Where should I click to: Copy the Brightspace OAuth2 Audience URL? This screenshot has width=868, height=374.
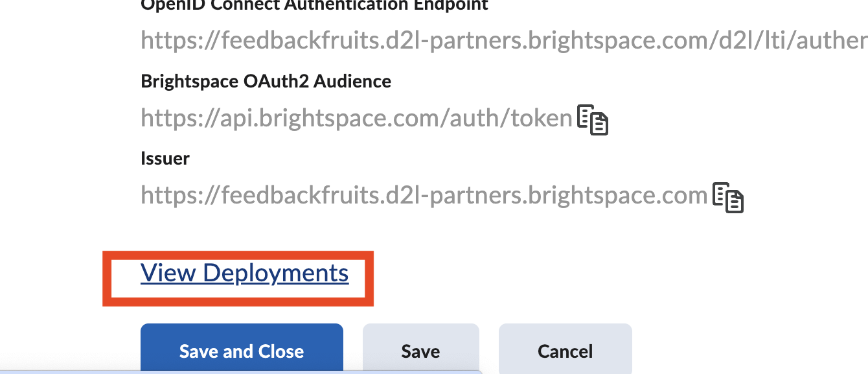coord(593,120)
